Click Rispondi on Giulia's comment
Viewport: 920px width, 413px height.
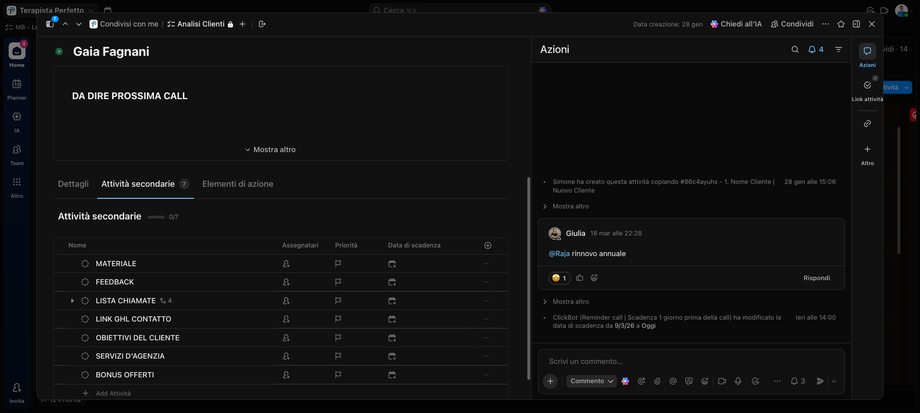click(x=817, y=278)
